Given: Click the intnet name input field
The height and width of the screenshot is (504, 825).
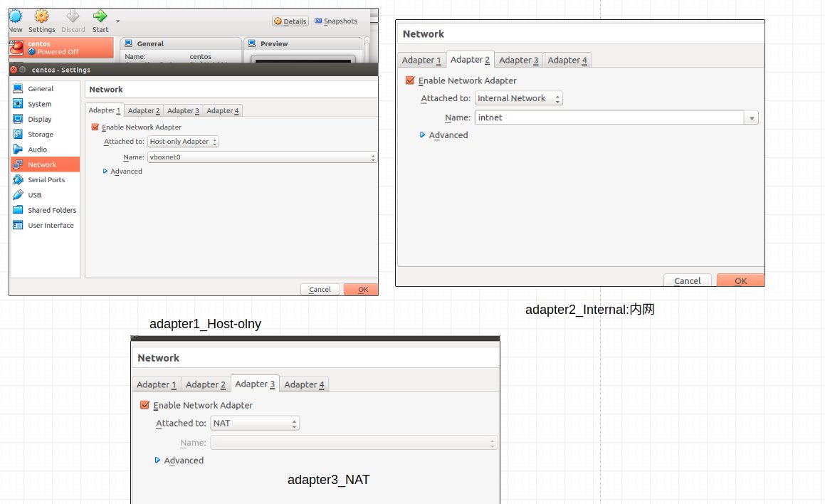Looking at the screenshot, I should [x=609, y=117].
